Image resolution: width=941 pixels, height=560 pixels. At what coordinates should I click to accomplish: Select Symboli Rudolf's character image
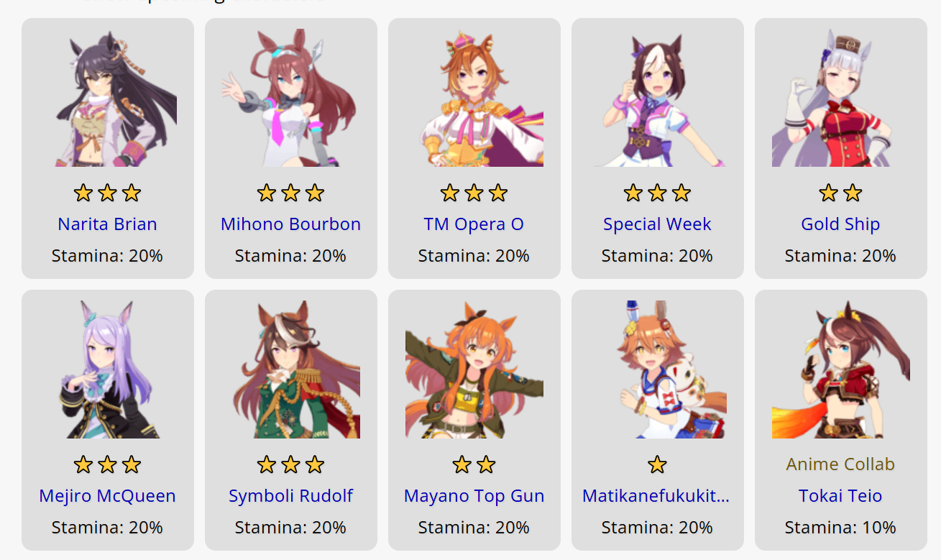[291, 369]
